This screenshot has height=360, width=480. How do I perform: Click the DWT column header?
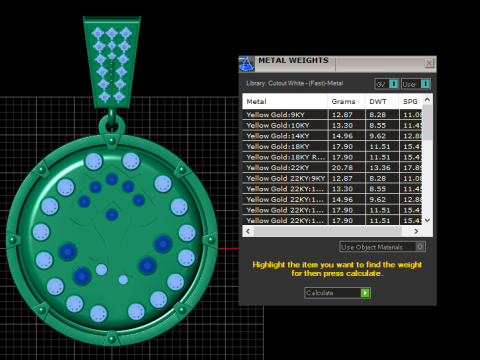point(382,102)
